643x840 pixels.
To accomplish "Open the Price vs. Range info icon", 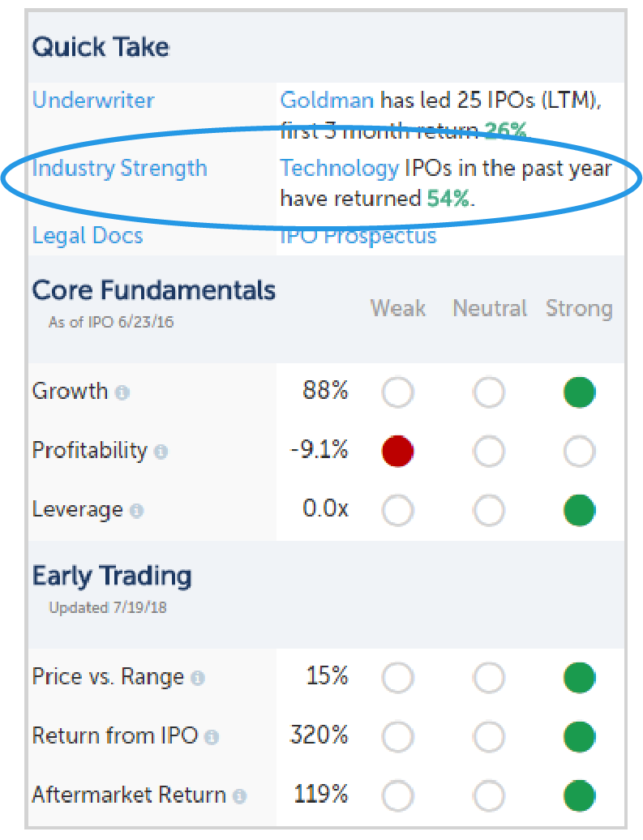I will click(198, 678).
